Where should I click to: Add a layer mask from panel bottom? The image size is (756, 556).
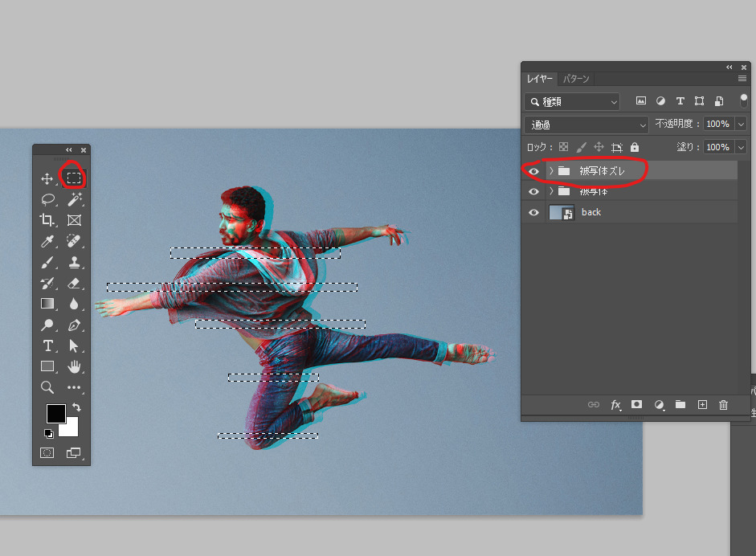(x=636, y=405)
